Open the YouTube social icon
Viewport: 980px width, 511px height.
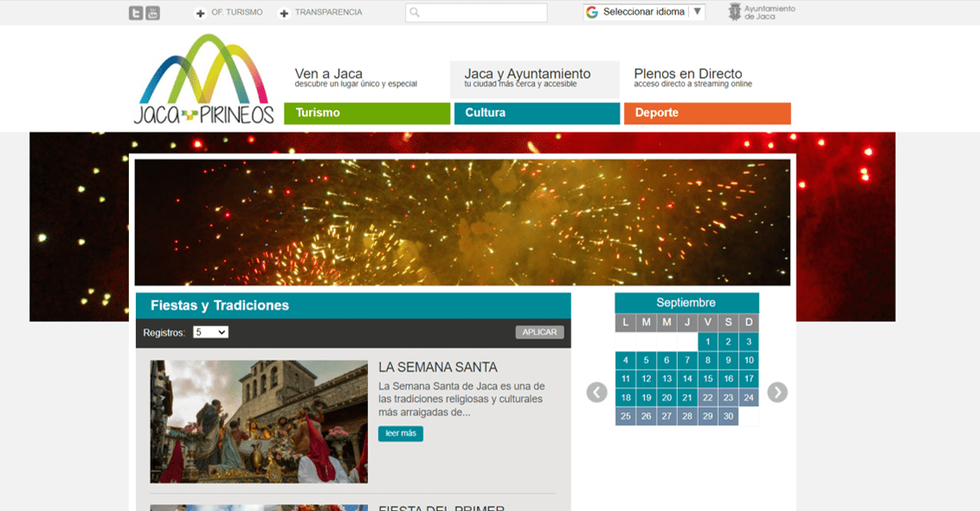152,12
